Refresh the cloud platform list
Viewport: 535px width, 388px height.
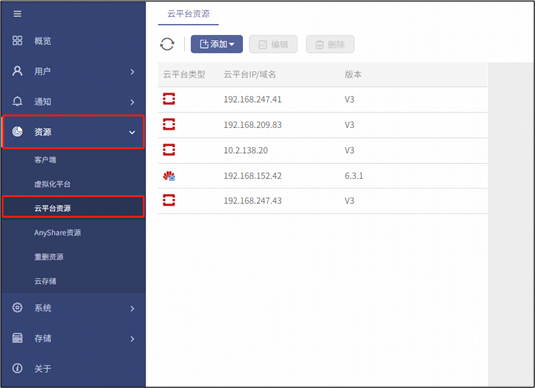(167, 44)
